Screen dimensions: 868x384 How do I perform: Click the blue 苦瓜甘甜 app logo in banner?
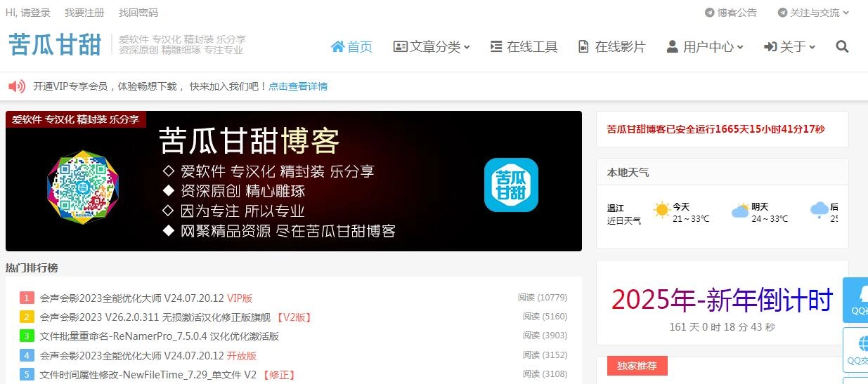pyautogui.click(x=511, y=185)
